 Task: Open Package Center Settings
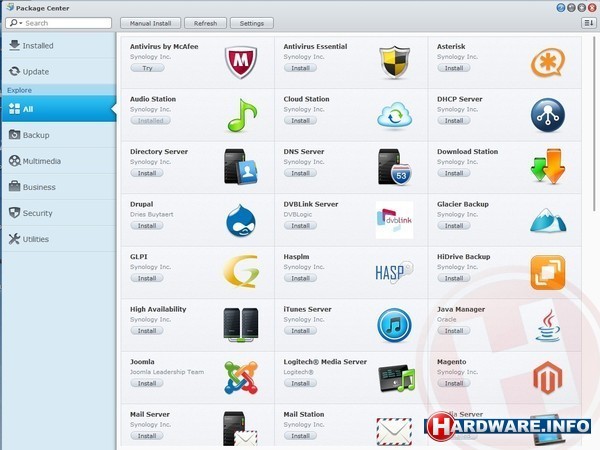click(252, 23)
